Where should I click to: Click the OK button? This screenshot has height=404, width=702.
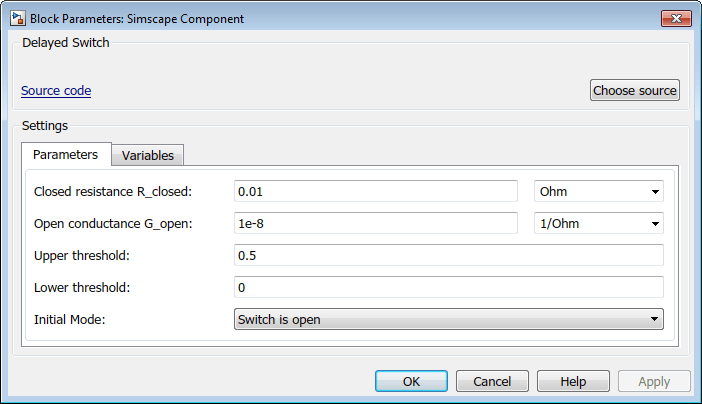[411, 381]
